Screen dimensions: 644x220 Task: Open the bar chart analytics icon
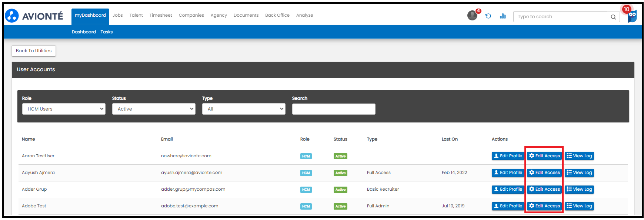point(503,16)
